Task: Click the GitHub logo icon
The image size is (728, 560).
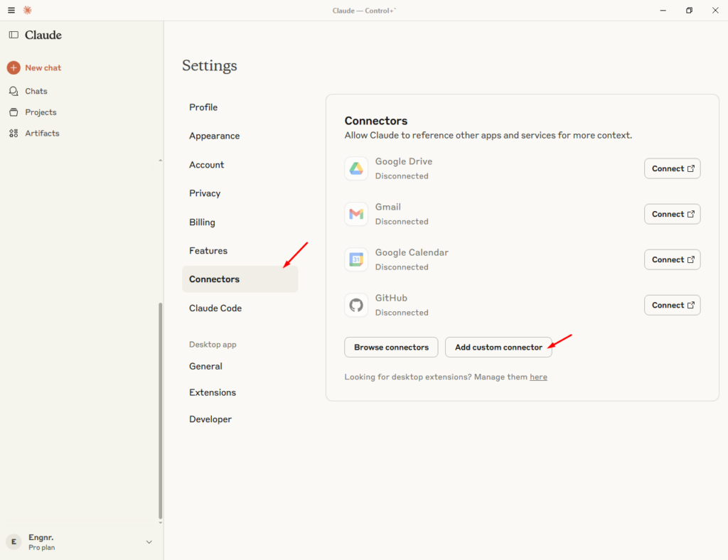Action: pos(356,305)
